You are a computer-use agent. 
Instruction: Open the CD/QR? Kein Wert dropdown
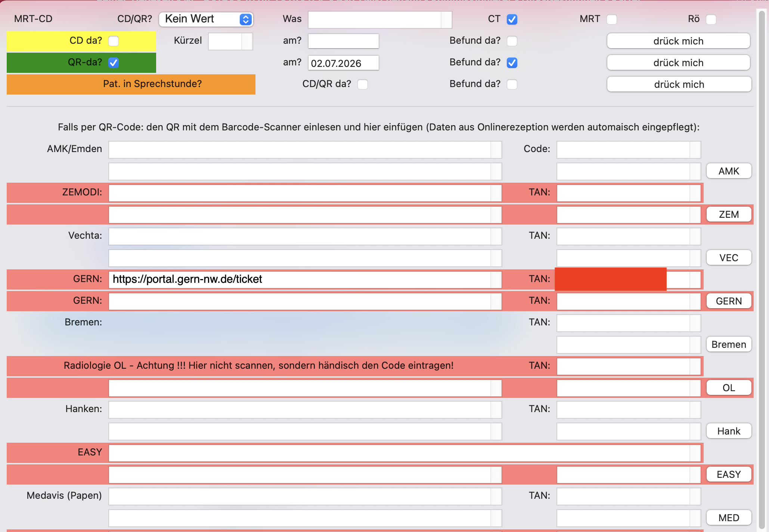click(x=206, y=19)
